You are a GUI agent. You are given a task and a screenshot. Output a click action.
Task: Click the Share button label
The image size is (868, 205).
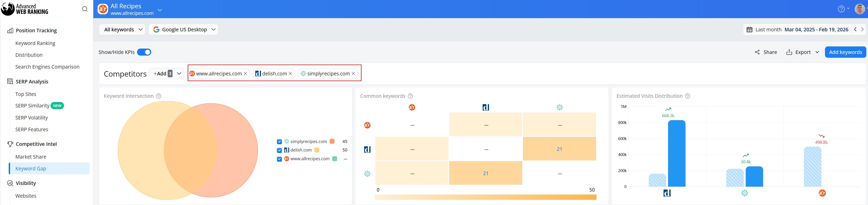coord(770,52)
